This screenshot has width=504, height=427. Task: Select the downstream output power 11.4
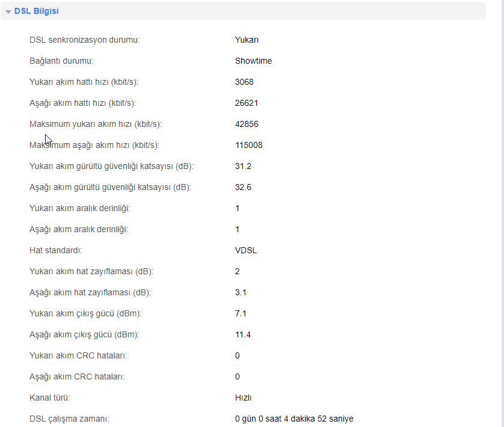click(243, 335)
